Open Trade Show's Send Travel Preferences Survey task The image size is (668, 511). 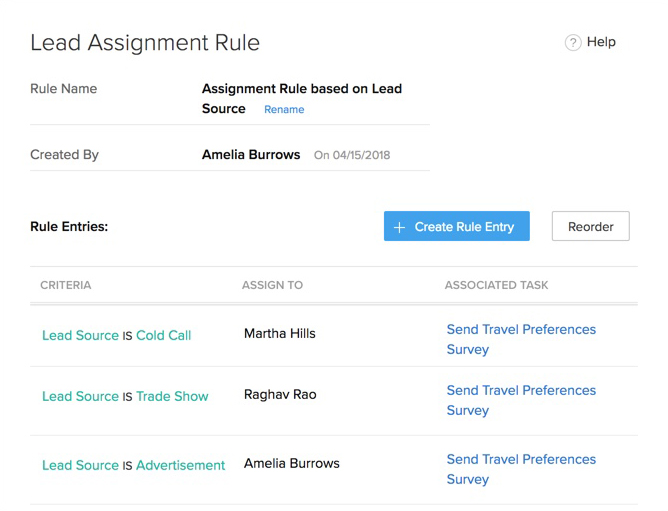520,400
